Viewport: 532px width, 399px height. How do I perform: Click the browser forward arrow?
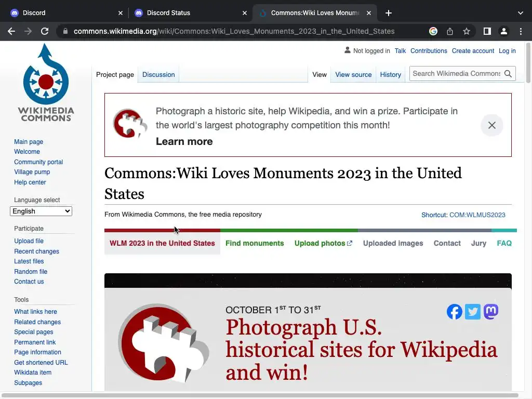pos(28,31)
